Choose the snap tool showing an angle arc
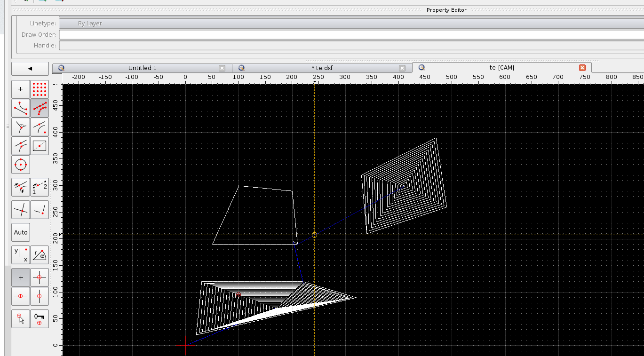The height and width of the screenshot is (356, 644). click(21, 127)
